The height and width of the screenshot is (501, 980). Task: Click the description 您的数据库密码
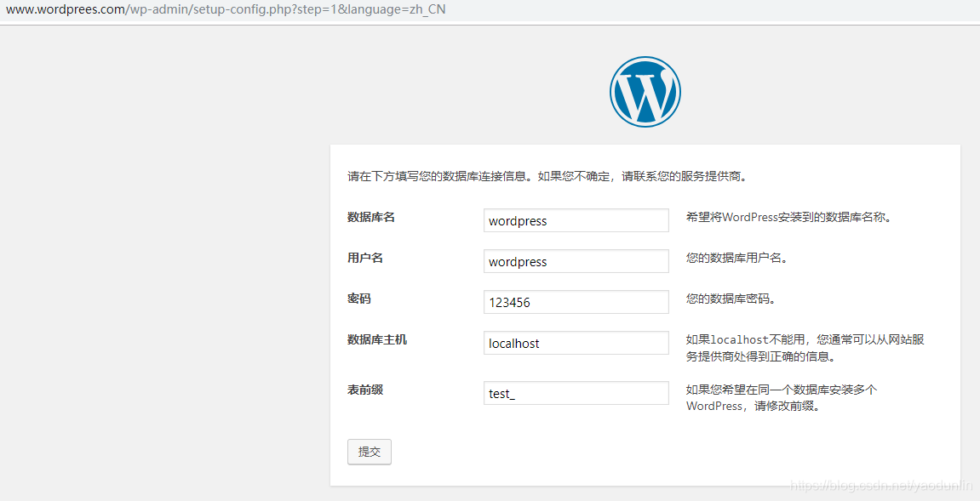click(x=731, y=299)
